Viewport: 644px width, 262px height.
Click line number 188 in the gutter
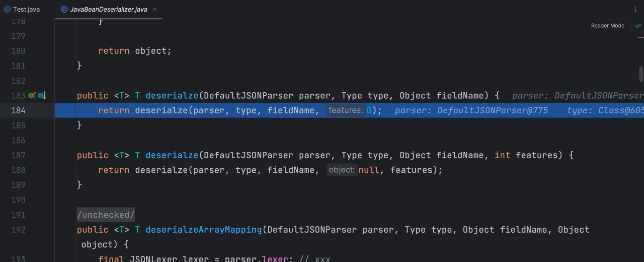tap(18, 170)
